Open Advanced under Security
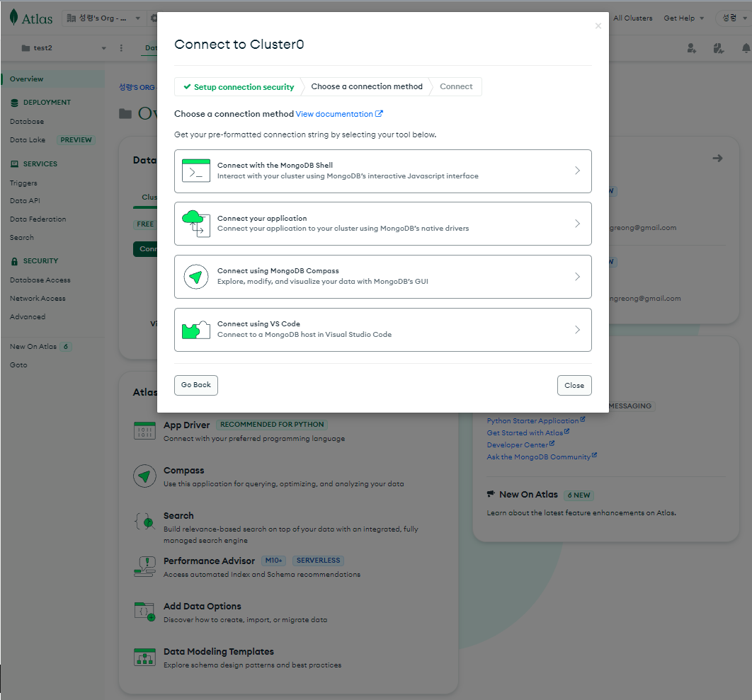 coord(28,317)
